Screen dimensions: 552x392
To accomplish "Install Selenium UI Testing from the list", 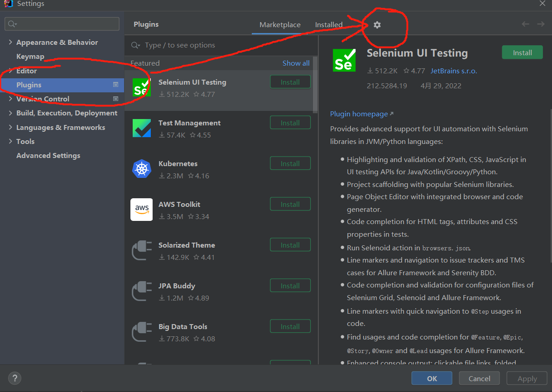I will [x=290, y=82].
